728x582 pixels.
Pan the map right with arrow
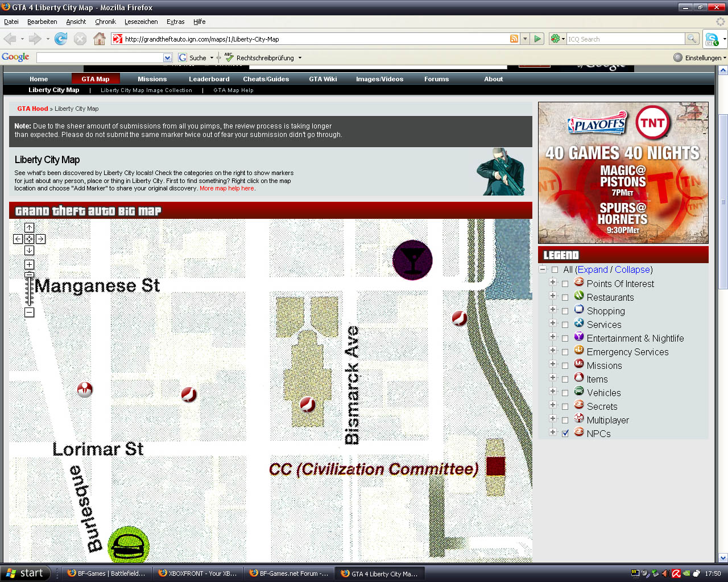tap(40, 239)
